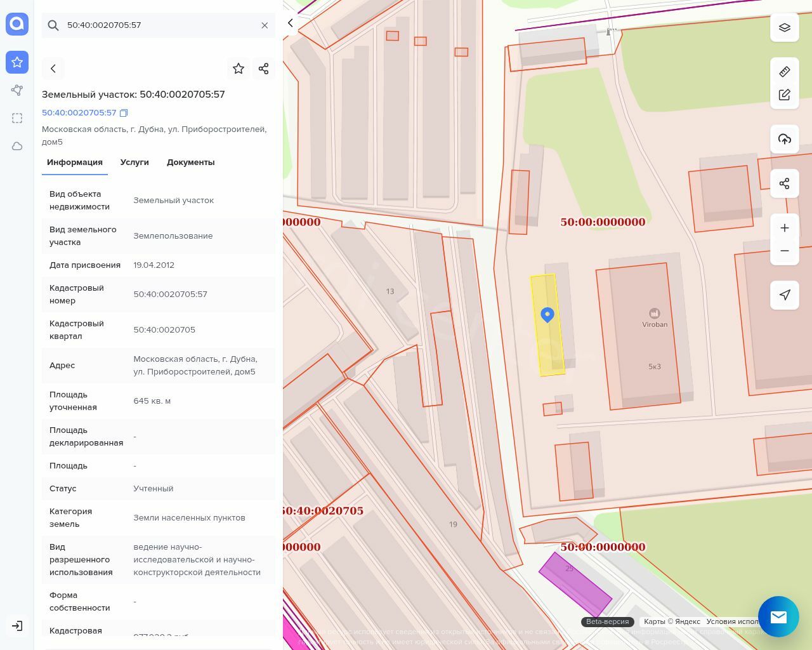Share this land parcel card
Screen dimensions: 812x650
[264, 69]
